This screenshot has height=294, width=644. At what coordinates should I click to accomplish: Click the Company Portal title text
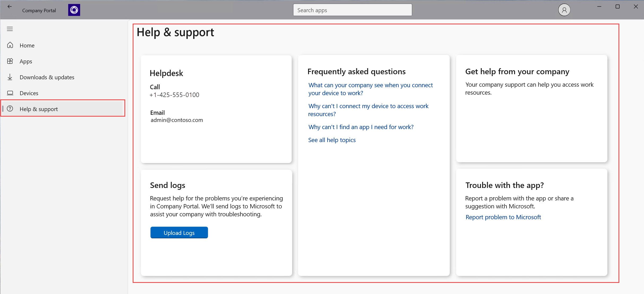(x=39, y=10)
